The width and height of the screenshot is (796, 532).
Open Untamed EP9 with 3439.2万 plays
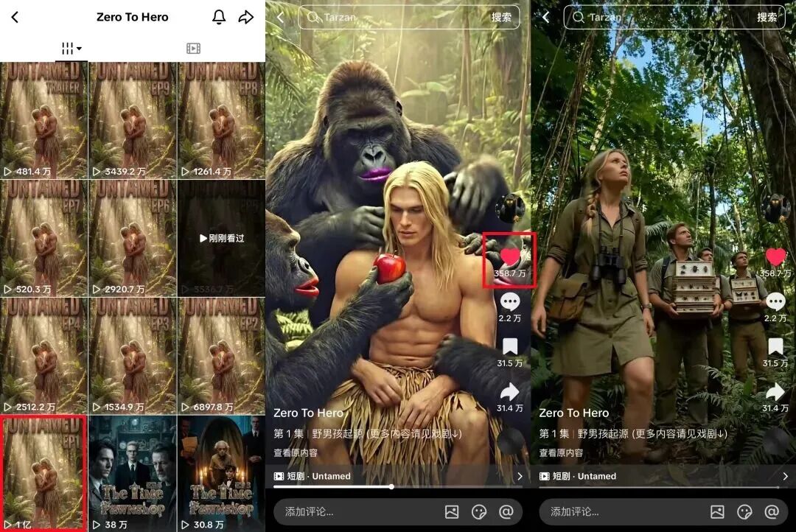(x=133, y=120)
